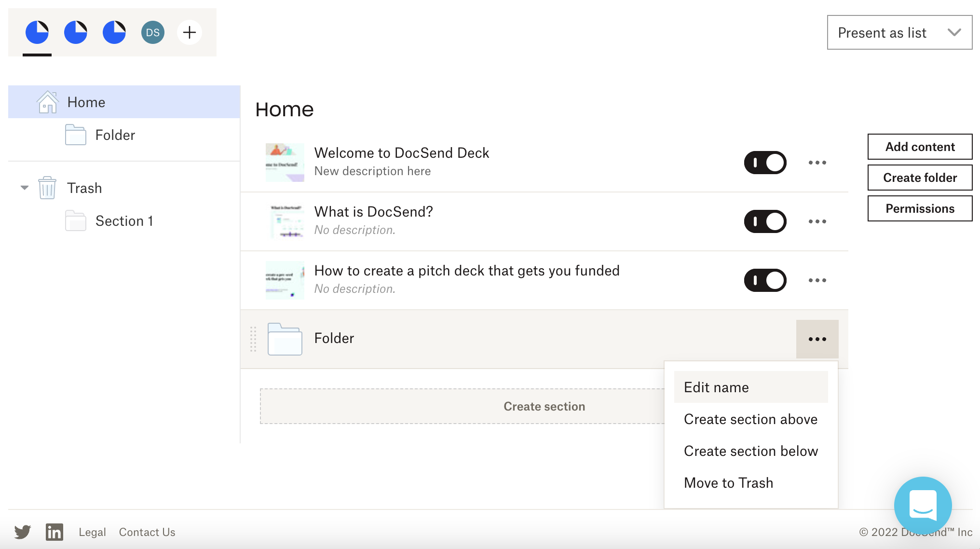
Task: Click the Welcome to DocSend Deck title
Action: tap(402, 153)
